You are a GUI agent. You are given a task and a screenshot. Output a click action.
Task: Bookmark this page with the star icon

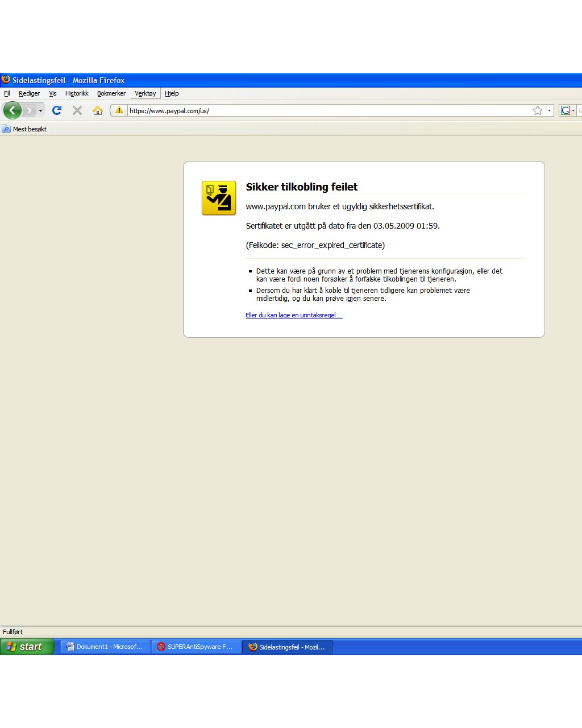pyautogui.click(x=538, y=110)
